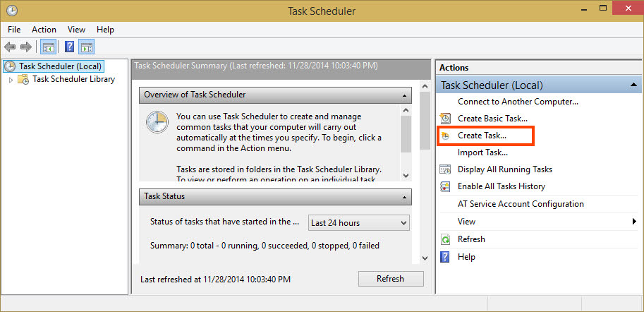The width and height of the screenshot is (644, 312).
Task: Click the Overview text scrollbar down arrow
Action: (x=406, y=176)
